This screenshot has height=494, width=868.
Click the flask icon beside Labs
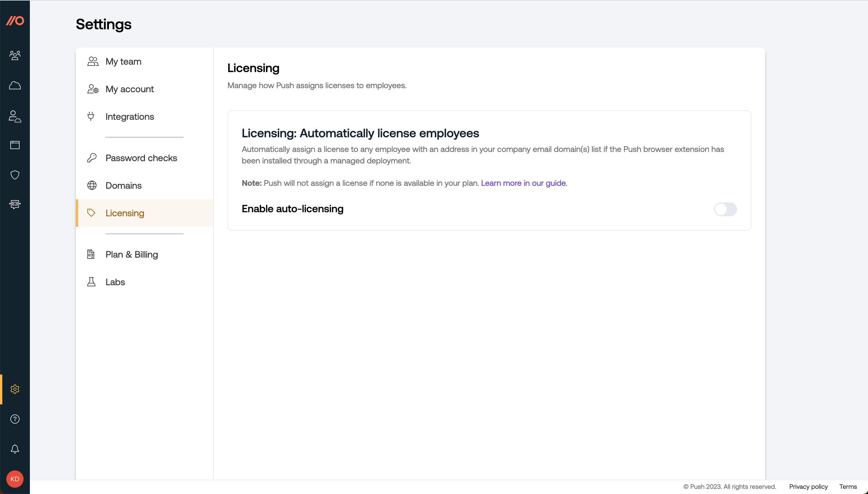pyautogui.click(x=92, y=281)
